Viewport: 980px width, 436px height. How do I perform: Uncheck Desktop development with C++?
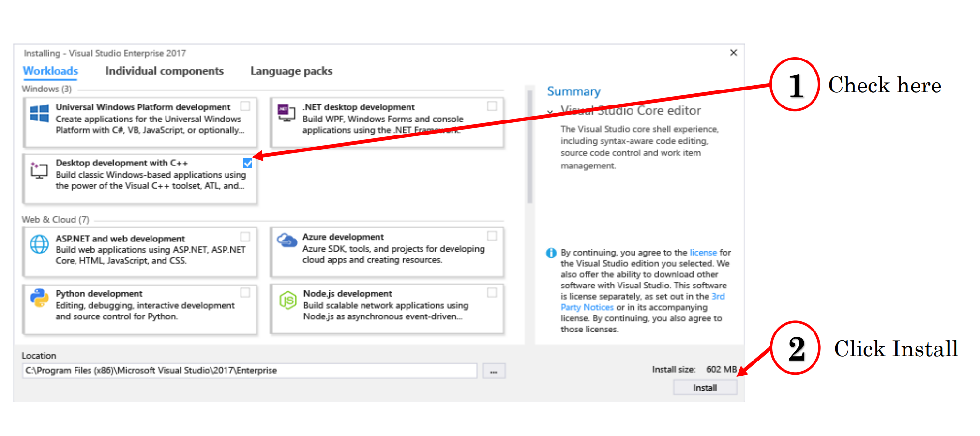pyautogui.click(x=248, y=164)
